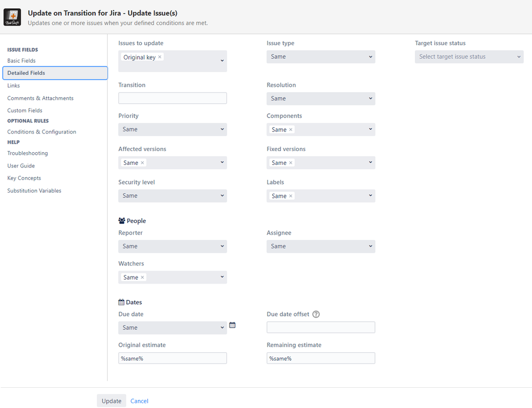Open the Assignee dropdown
The width and height of the screenshot is (532, 408).
[321, 246]
